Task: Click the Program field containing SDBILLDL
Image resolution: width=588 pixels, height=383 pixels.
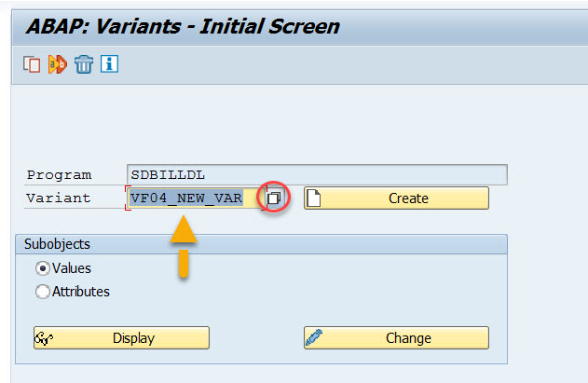Action: (317, 174)
